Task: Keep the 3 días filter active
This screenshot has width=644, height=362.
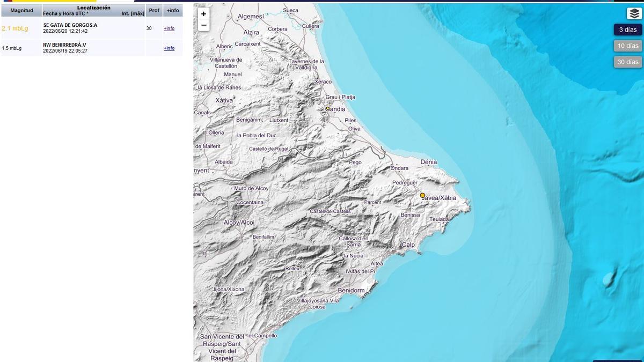Action: 628,29
